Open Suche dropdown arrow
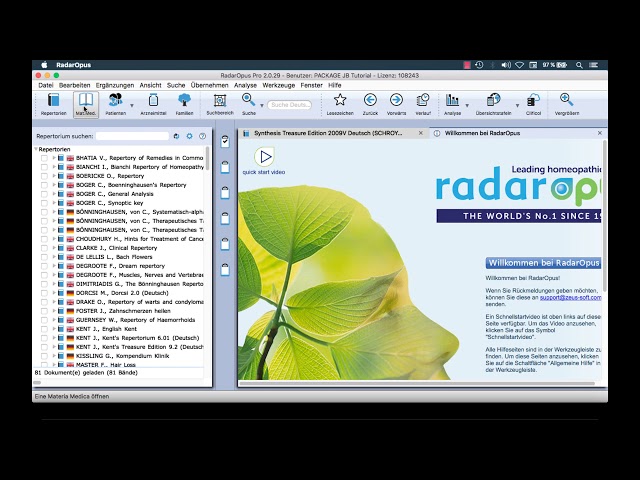Image resolution: width=640 pixels, height=480 pixels. [262, 105]
